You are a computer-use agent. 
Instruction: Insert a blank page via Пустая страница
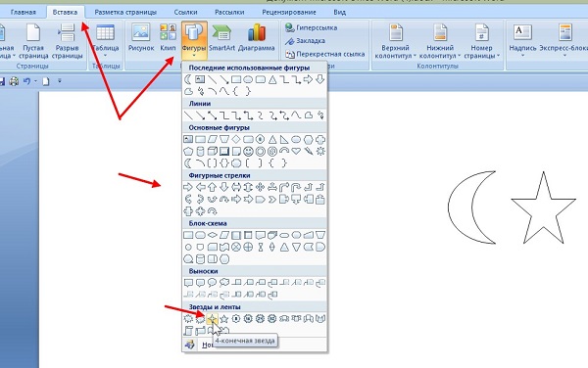[x=33, y=41]
